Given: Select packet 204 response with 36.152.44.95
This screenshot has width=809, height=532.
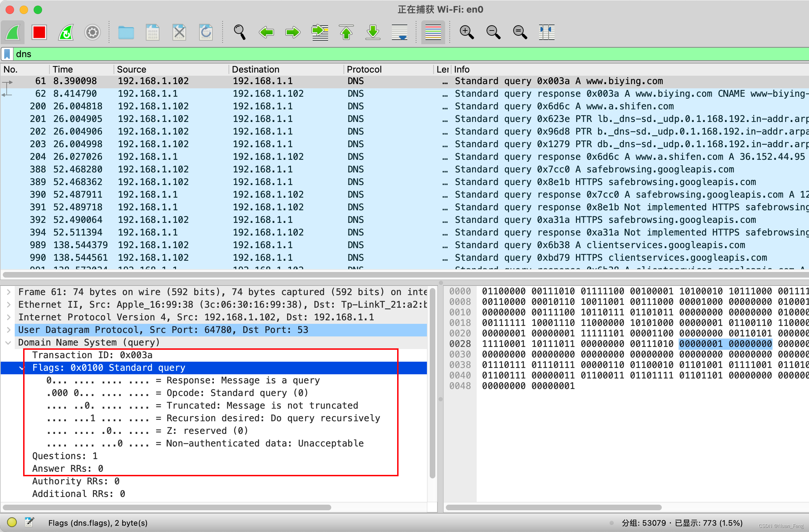Looking at the screenshot, I should point(404,157).
